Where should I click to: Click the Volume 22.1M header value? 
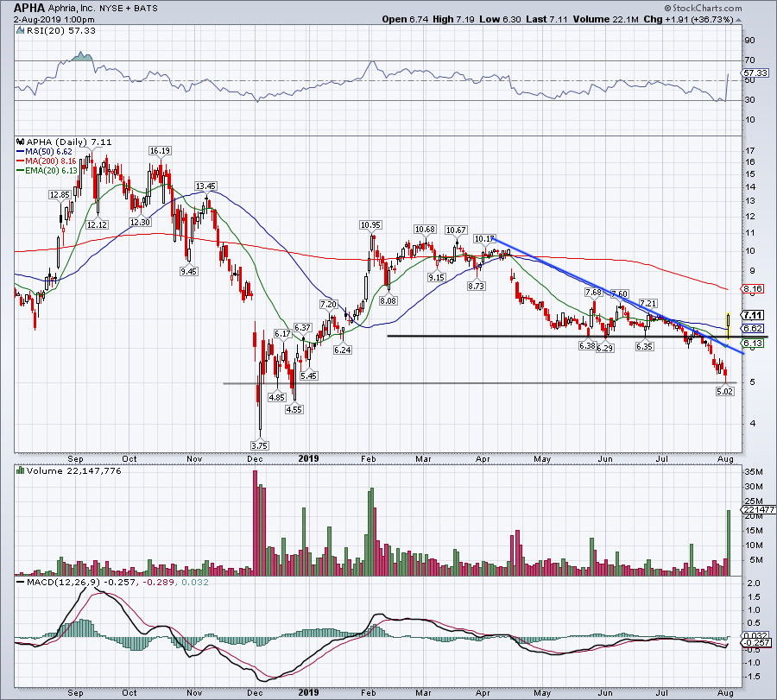click(605, 19)
